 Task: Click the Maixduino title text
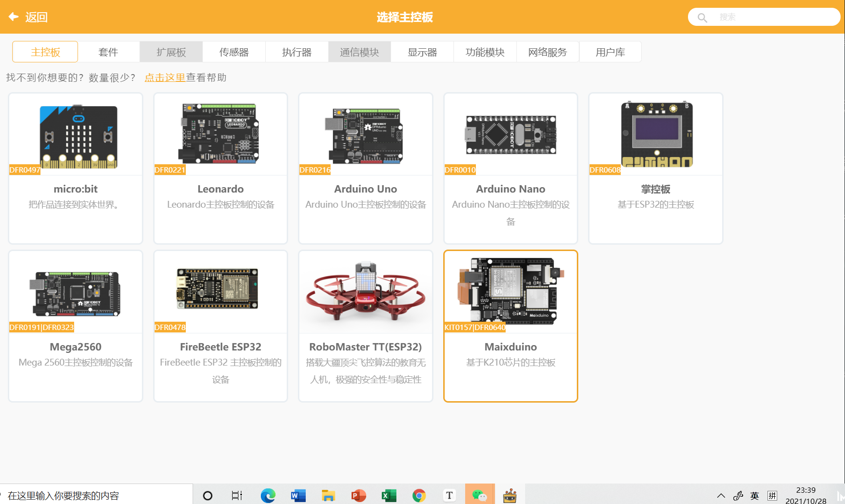511,347
